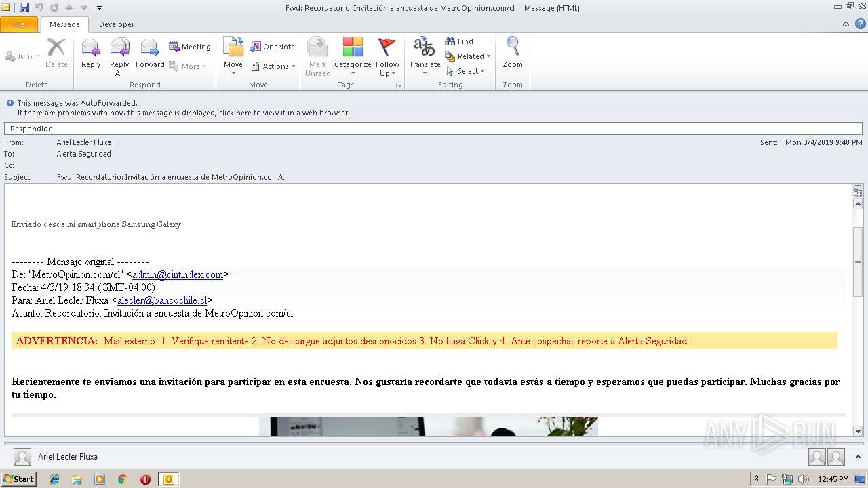Open the Select dropdown

click(465, 71)
